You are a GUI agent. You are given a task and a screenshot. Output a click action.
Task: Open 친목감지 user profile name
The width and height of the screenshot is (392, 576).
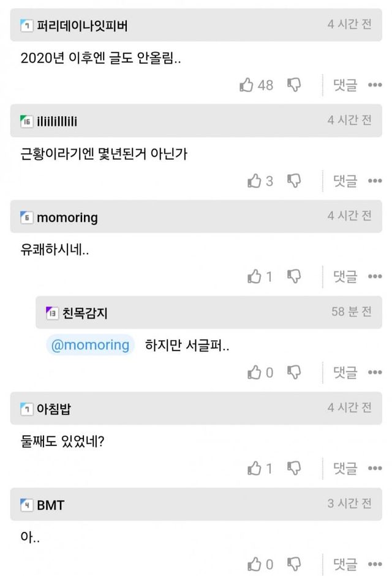[85, 313]
